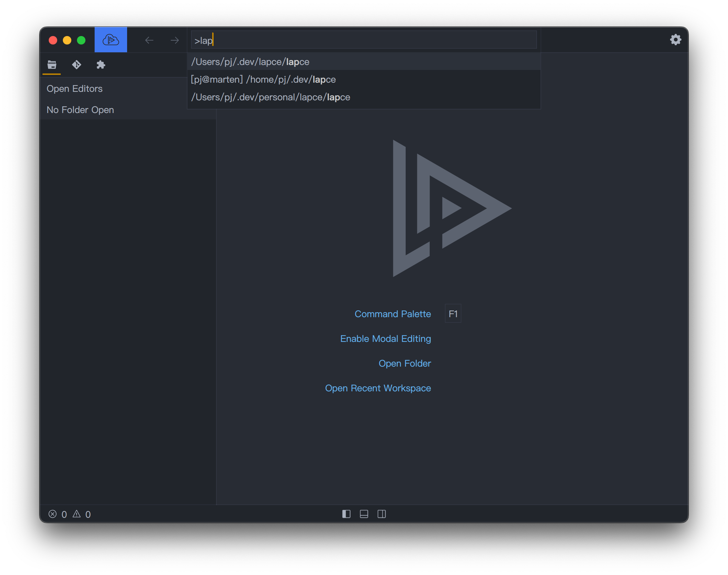Navigate back with the left arrow
Viewport: 728px width, 575px height.
tap(149, 40)
